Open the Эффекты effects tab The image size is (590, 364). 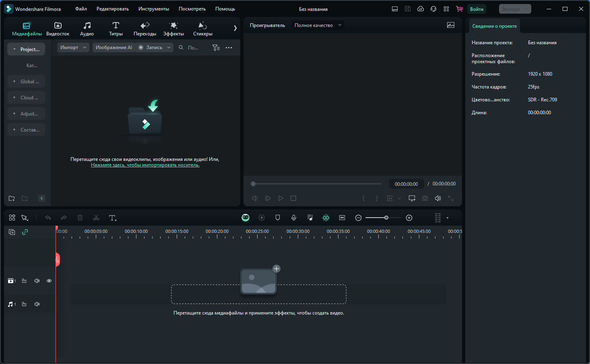pyautogui.click(x=173, y=29)
